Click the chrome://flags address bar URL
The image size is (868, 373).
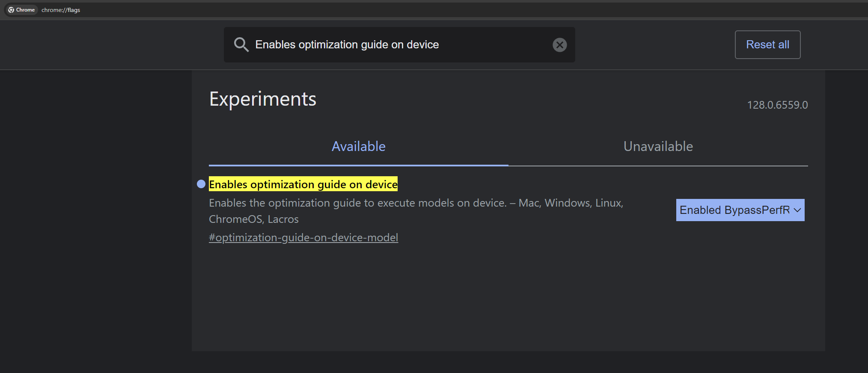click(x=61, y=10)
